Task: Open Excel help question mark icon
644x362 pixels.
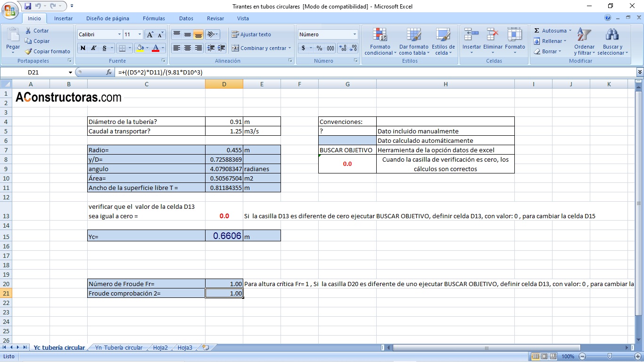Action: 608,18
